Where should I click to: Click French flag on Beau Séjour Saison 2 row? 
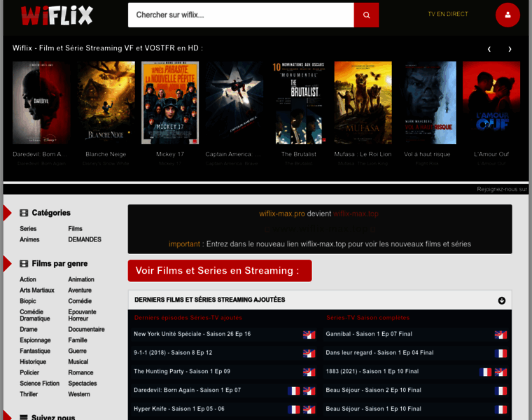click(x=500, y=391)
